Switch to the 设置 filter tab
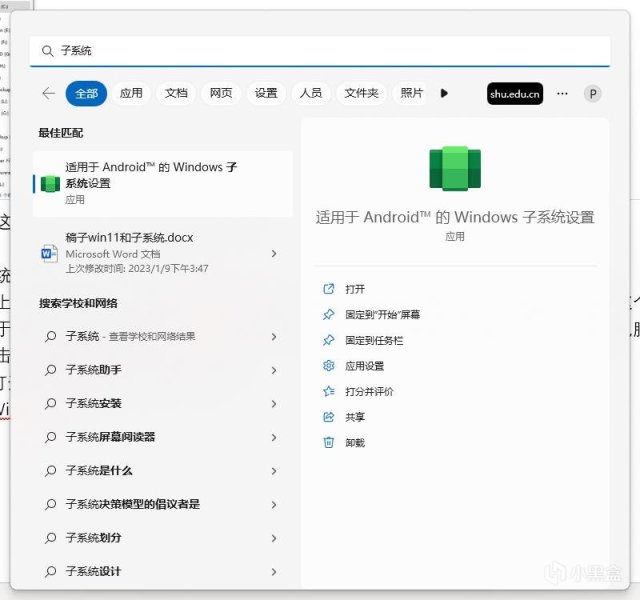Viewport: 640px width, 600px height. (x=266, y=93)
